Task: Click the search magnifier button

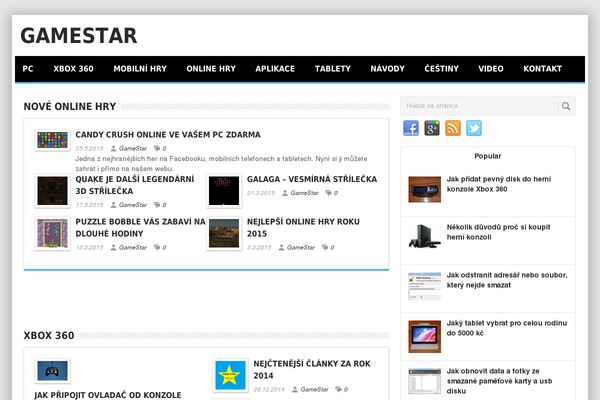Action: point(566,106)
